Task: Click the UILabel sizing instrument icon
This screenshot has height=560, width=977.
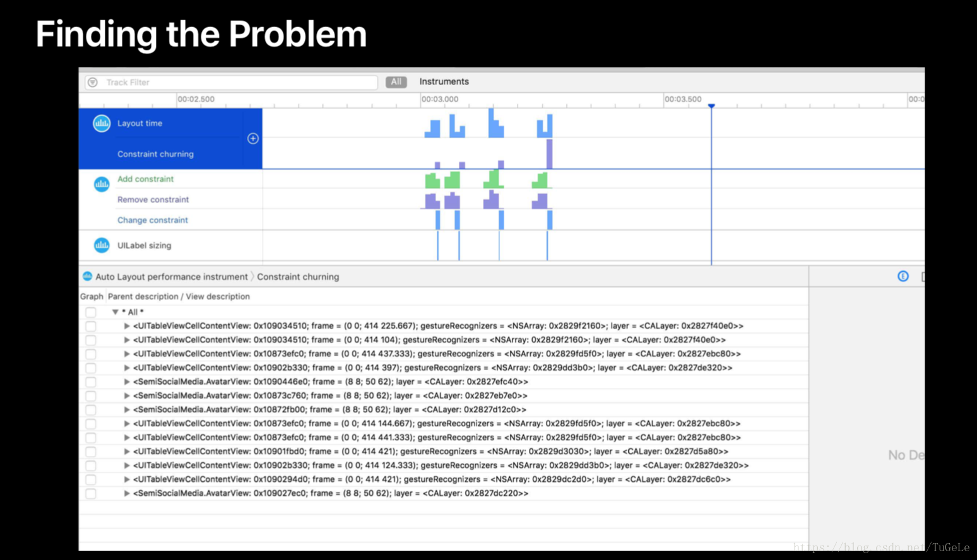Action: (x=102, y=245)
